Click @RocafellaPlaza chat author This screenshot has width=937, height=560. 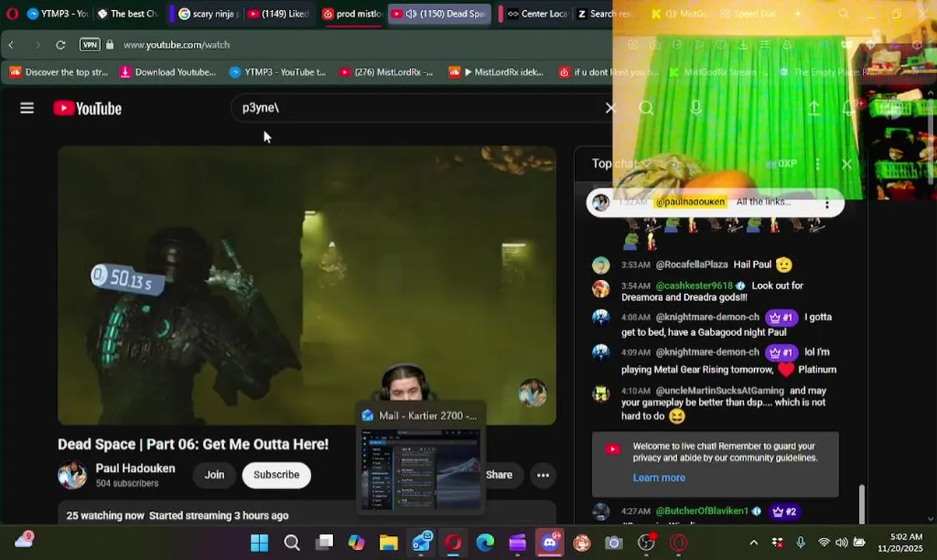692,264
